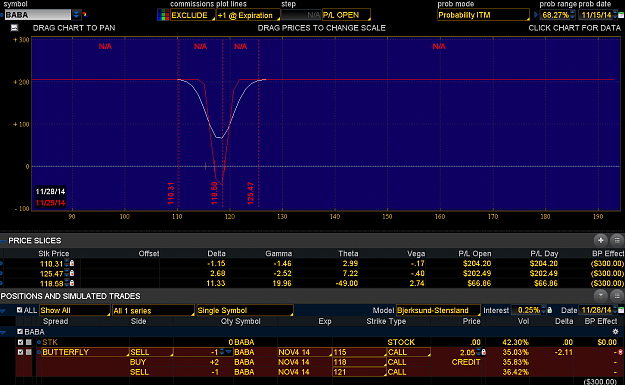Open the calendar next to Date 11/28/14
Screen dimensions: 625x385
(x=620, y=310)
